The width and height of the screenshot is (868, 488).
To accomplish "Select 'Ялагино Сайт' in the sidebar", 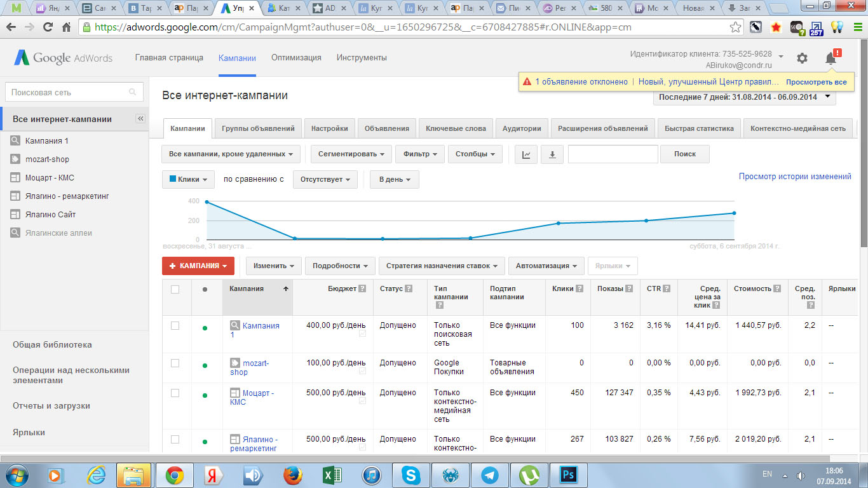I will click(50, 215).
